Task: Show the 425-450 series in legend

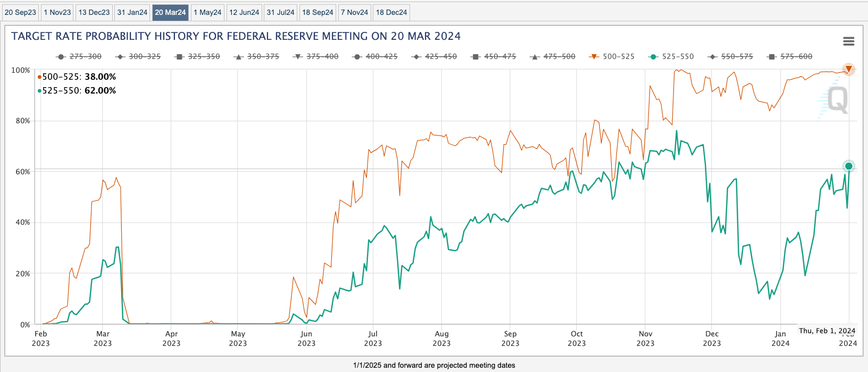Action: point(435,56)
